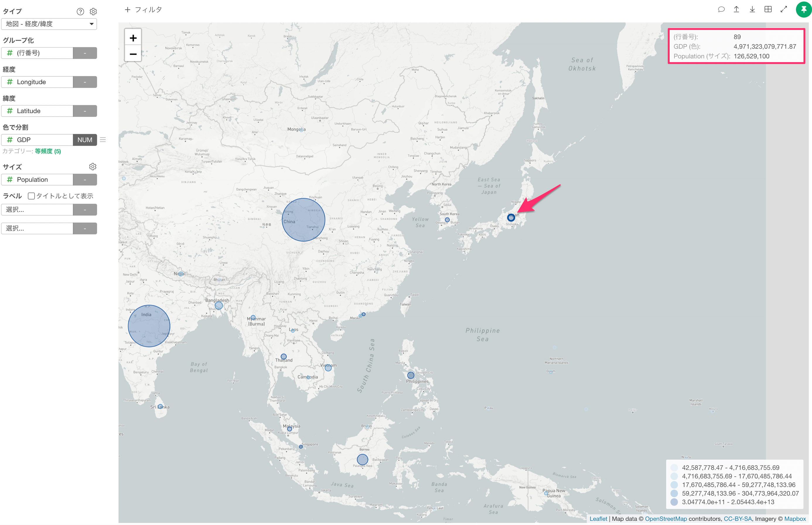
Task: Toggle タイトルとして表示 checkbox
Action: (x=31, y=196)
